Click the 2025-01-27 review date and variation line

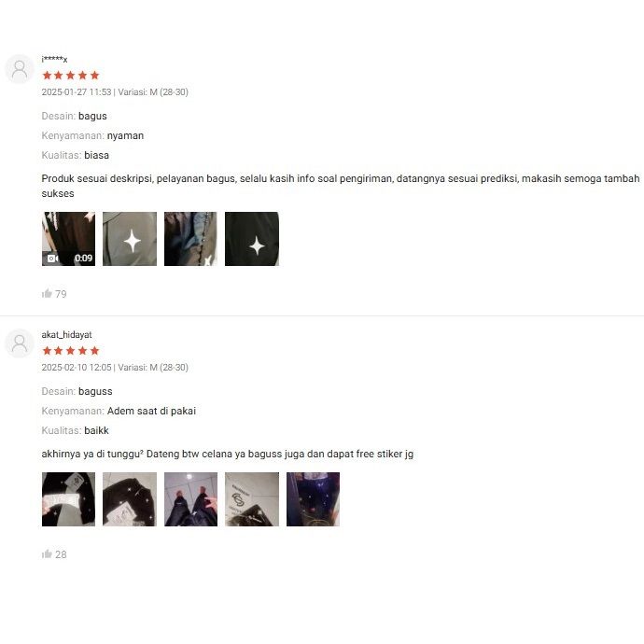click(115, 92)
